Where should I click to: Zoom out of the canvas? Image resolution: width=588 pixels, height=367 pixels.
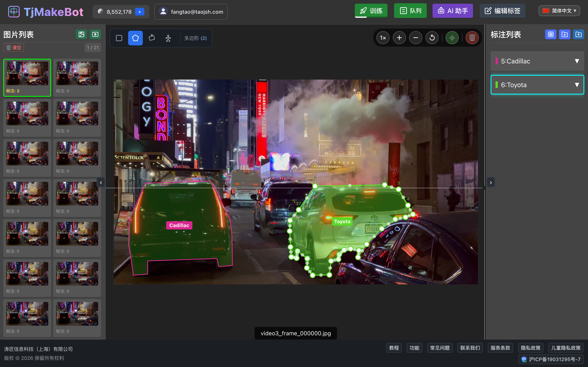[416, 38]
